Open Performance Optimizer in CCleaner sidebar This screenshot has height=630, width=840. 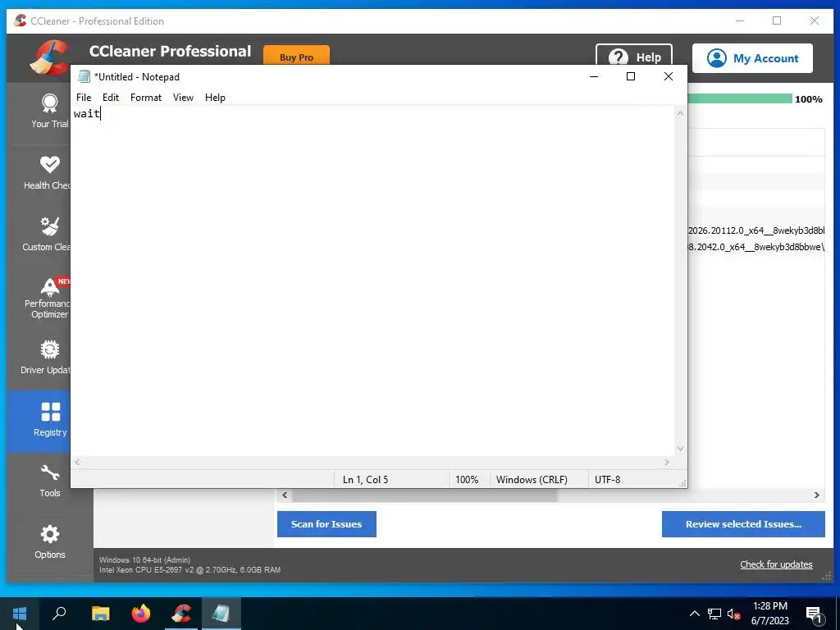pos(39,299)
